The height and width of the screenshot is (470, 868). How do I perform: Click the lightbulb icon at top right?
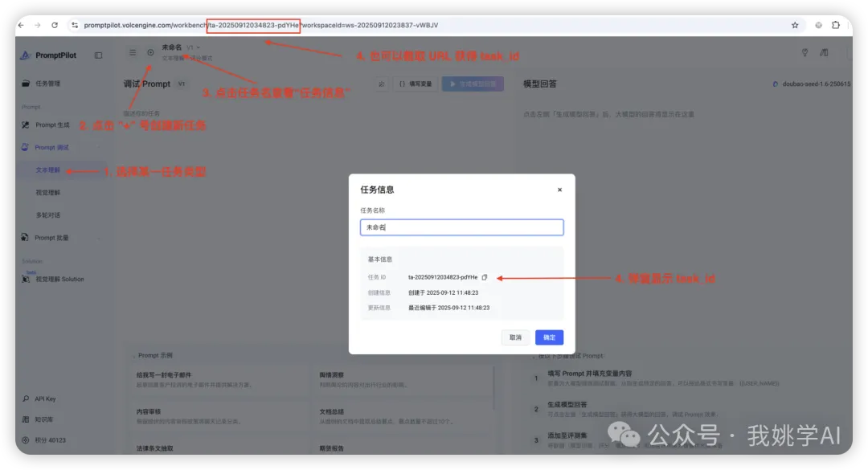tap(805, 52)
